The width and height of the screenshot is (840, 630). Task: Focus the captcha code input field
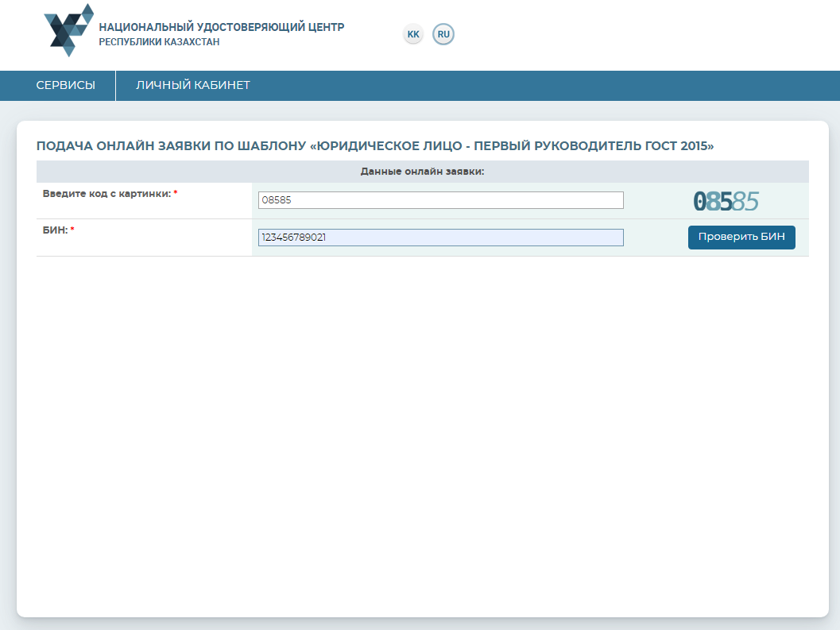(x=440, y=200)
